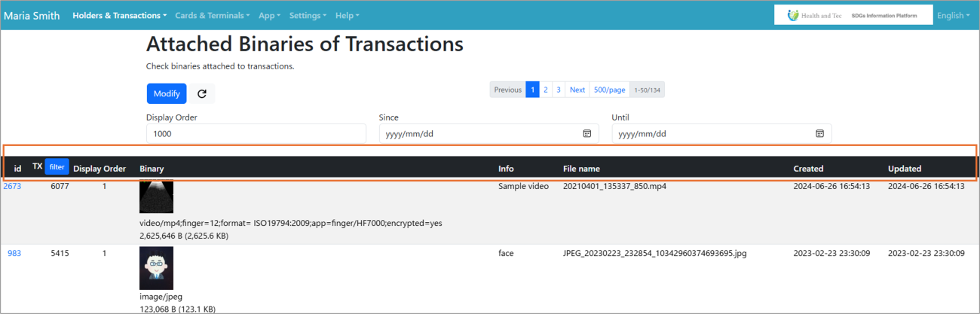Open the Settings menu

point(308,15)
